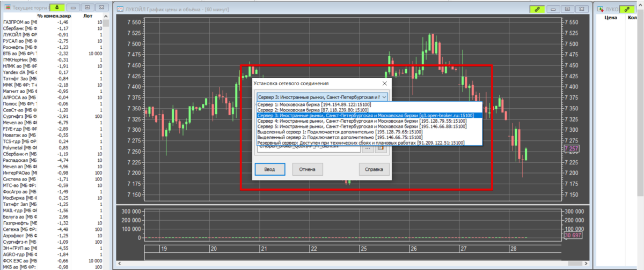Select the АЛРОСА ао row
This screenshot has width=644, height=270.
pyautogui.click(x=53, y=97)
